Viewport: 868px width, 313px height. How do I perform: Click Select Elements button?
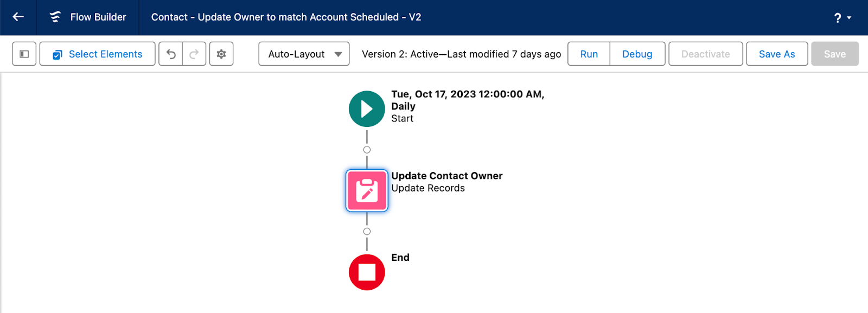pos(98,54)
